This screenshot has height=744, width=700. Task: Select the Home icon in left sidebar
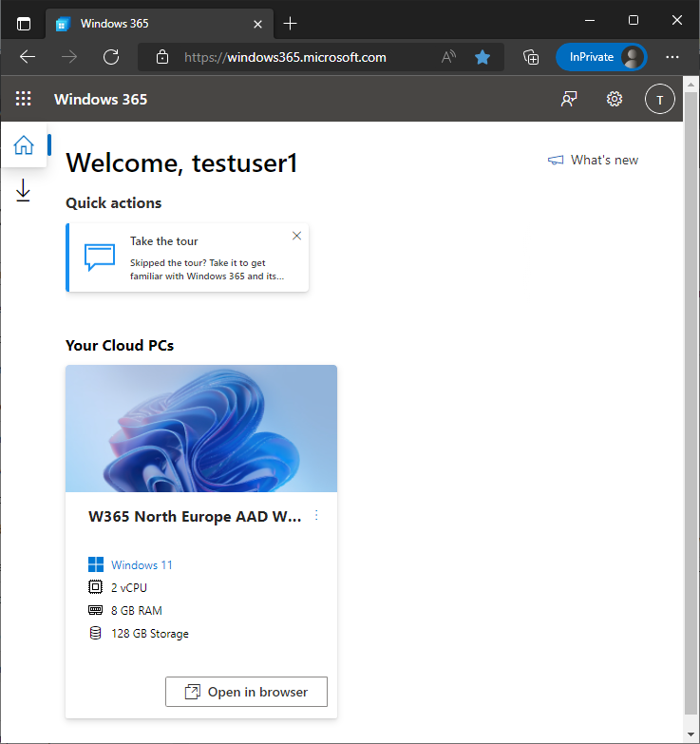(x=23, y=145)
